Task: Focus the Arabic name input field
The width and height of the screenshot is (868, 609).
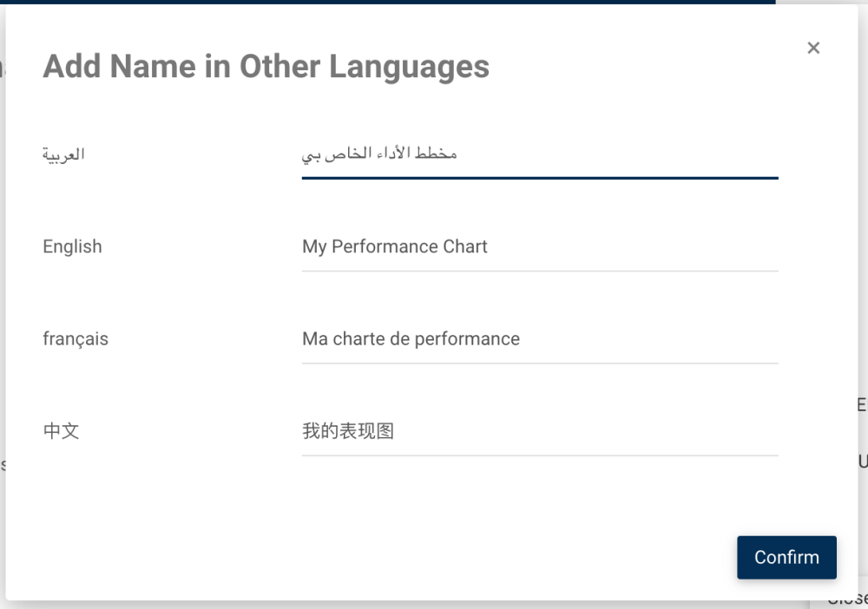Action: (x=539, y=154)
